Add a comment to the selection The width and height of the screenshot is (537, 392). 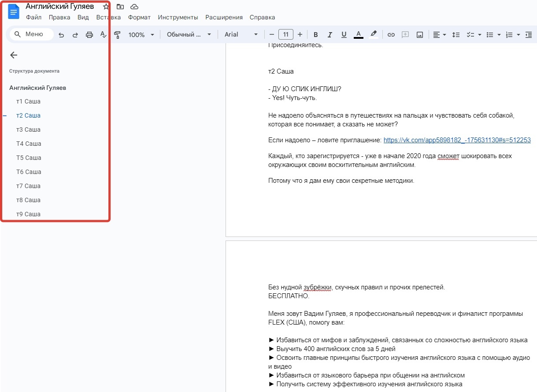click(405, 34)
